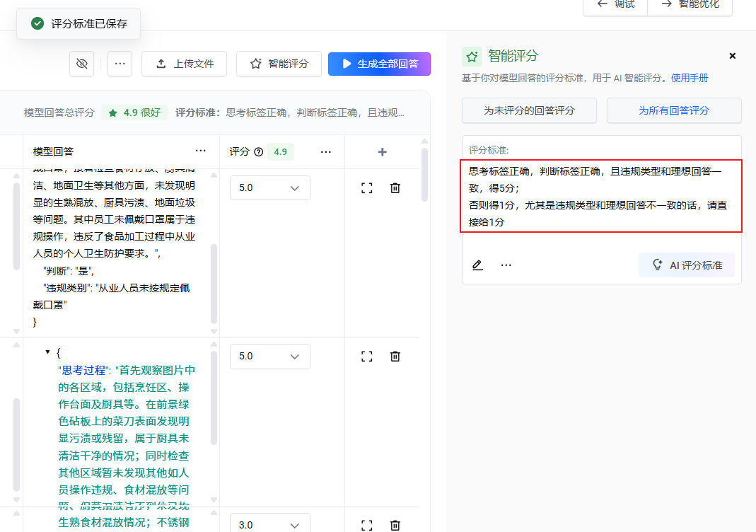Open the toolbar more options menu
The width and height of the screenshot is (756, 532).
(x=120, y=64)
